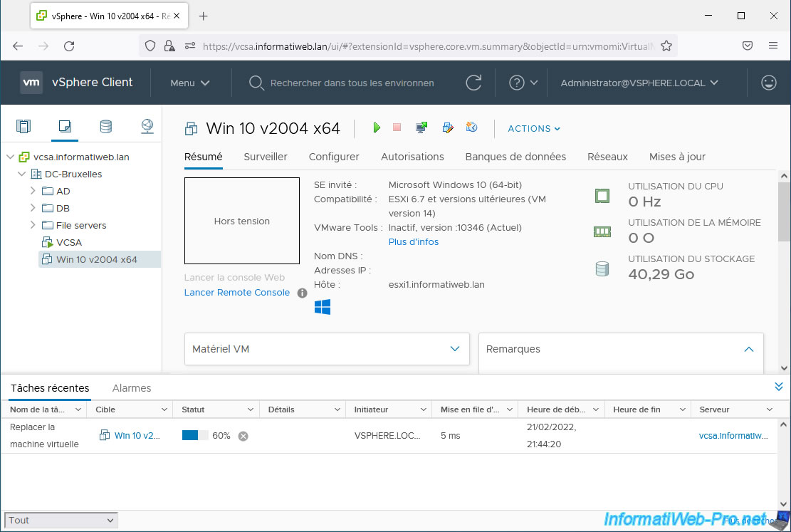Open the Alarmes tab
791x532 pixels.
click(x=132, y=388)
